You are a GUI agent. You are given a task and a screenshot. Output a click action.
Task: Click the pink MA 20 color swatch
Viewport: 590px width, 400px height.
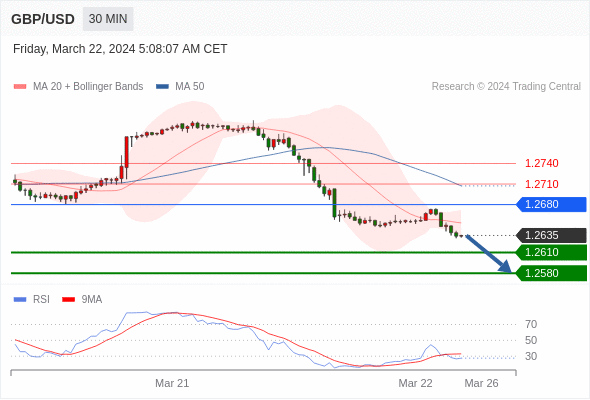(20, 87)
